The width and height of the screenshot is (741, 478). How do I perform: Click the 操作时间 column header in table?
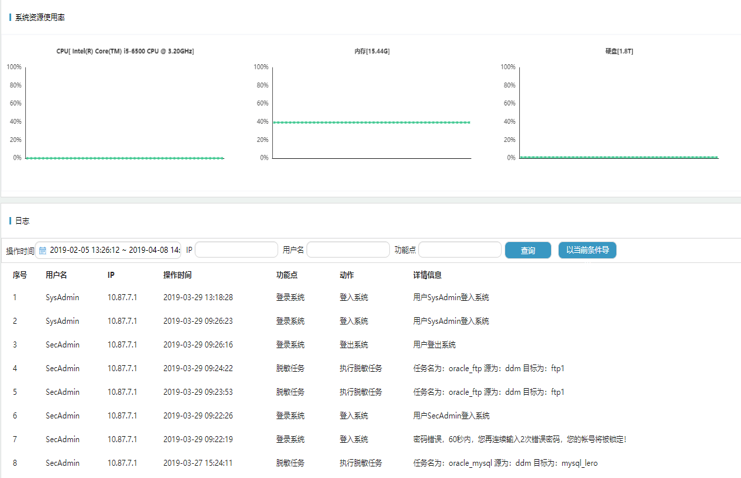(x=177, y=274)
